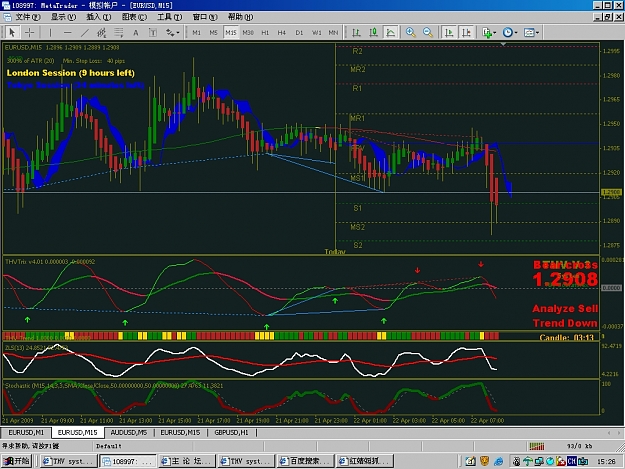Screen dimensions: 625x469
Task: Open the 百度搜索 taskbar window
Action: tap(305, 461)
